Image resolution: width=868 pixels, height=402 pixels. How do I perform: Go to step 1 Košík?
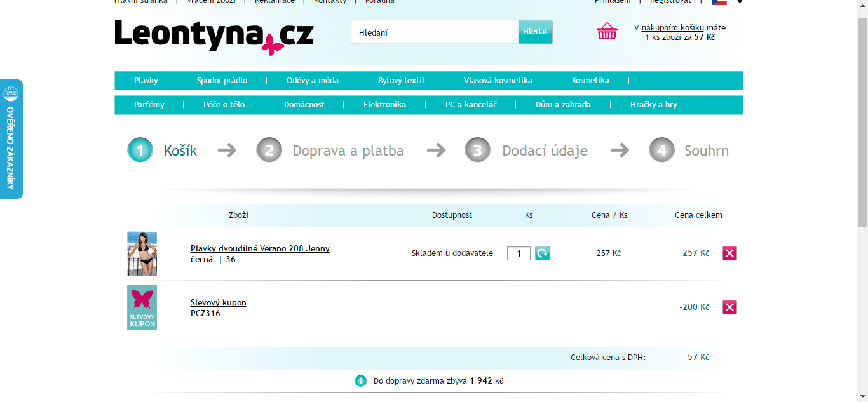point(163,151)
